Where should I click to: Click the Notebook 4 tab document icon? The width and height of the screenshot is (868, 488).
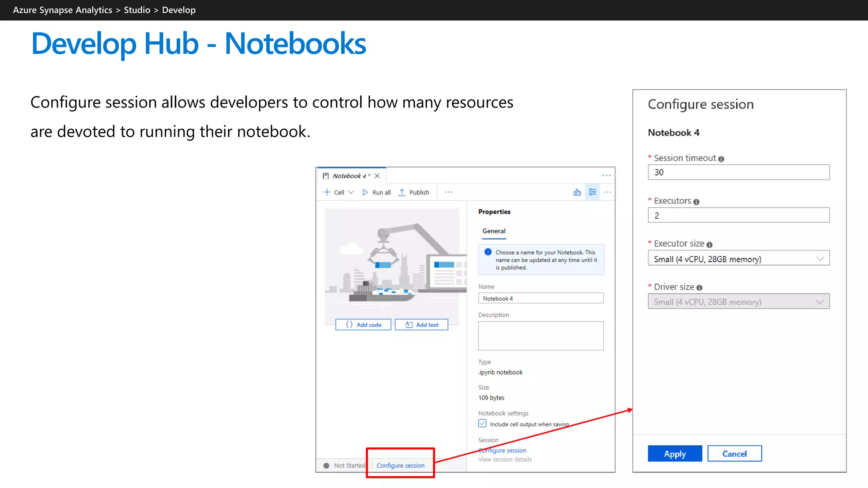325,176
